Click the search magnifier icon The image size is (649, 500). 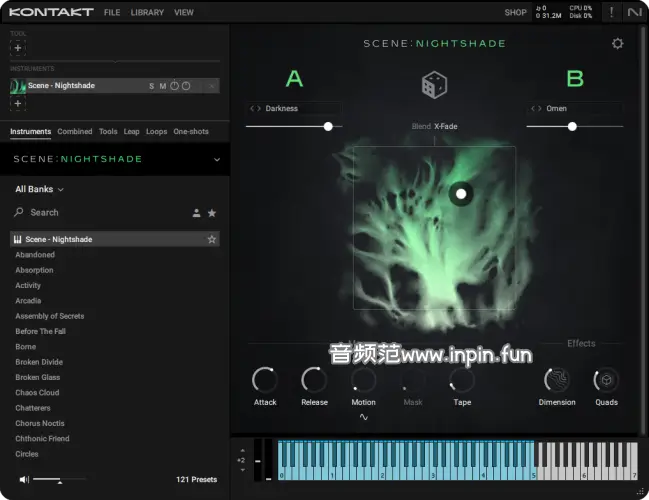coord(19,212)
